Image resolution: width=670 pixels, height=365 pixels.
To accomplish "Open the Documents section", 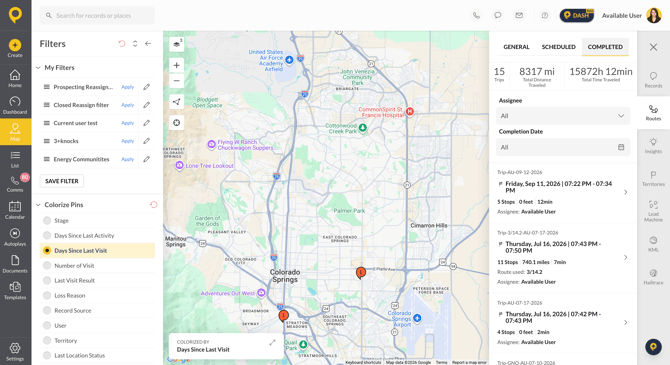I will point(15,264).
